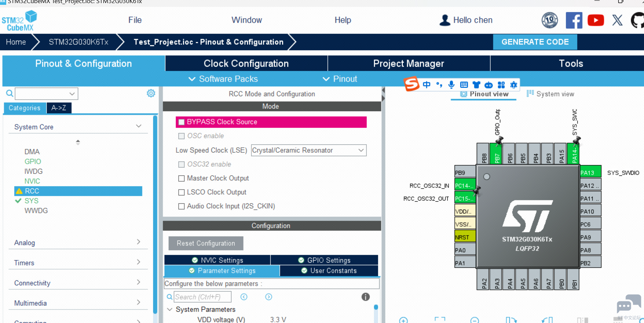Show parameter info with the i icon

[x=366, y=297]
